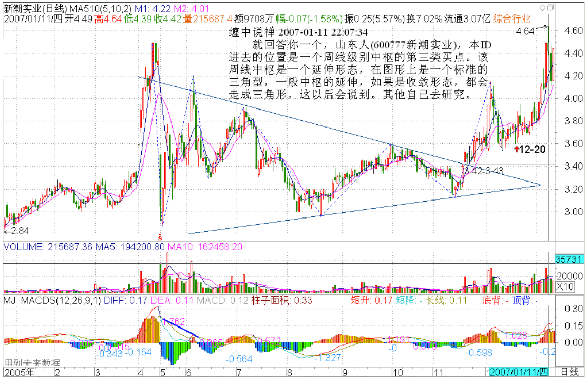588x381 pixels.
Task: Click the 低4.39 low price
Action: [138, 19]
